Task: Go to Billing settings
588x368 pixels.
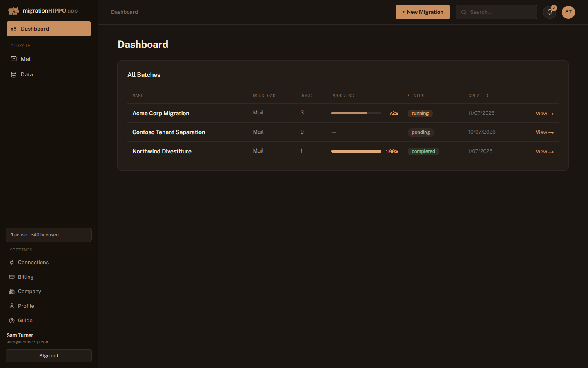Action: [x=49, y=277]
